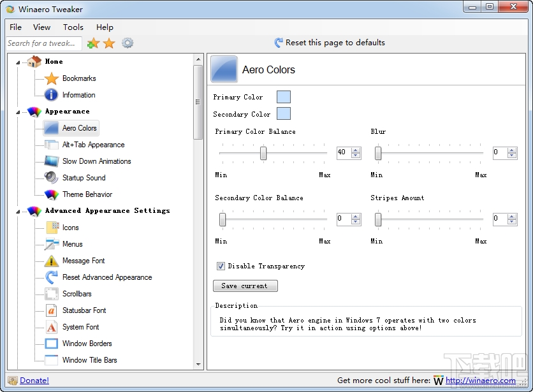
Task: Click the Startup Sound speaker icon
Action: pyautogui.click(x=51, y=177)
